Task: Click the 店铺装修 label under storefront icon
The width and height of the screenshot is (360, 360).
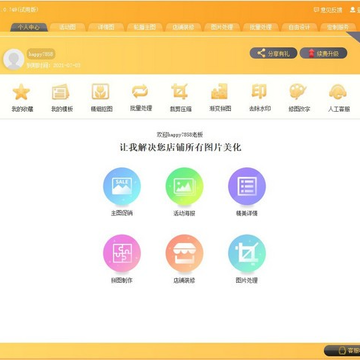Action: click(184, 280)
